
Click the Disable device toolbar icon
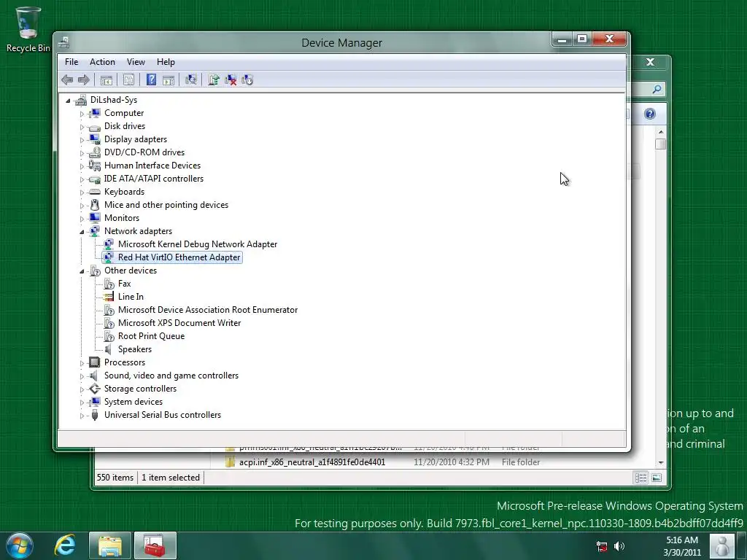[247, 80]
